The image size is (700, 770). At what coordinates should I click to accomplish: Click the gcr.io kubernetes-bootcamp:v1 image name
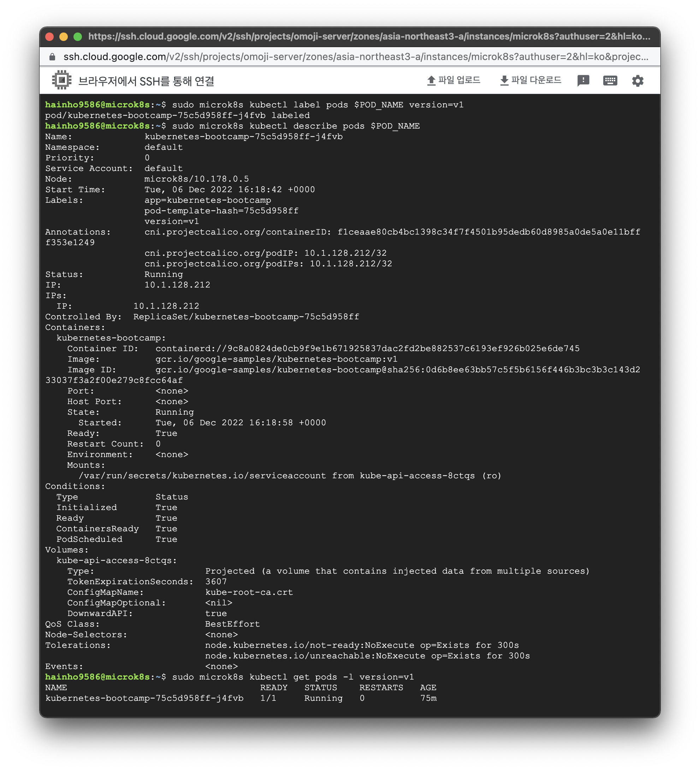(276, 359)
